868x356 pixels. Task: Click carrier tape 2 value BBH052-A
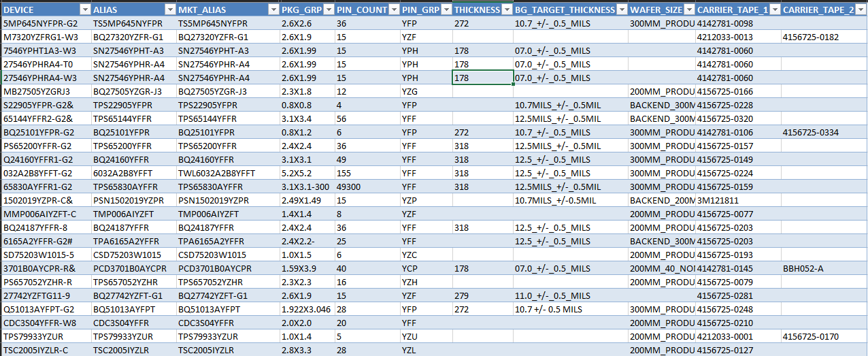point(824,268)
